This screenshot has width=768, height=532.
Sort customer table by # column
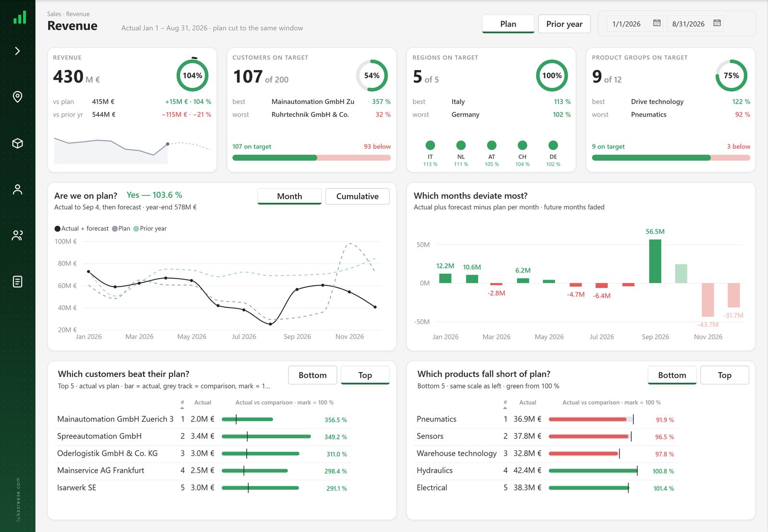[x=182, y=404]
